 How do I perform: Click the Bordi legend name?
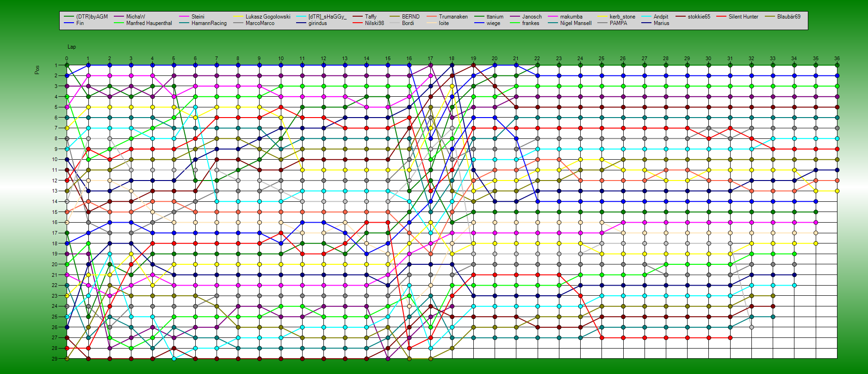tap(408, 23)
